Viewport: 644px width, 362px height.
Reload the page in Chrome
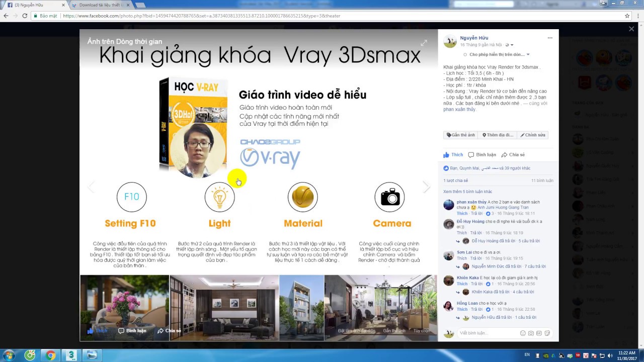pyautogui.click(x=25, y=16)
